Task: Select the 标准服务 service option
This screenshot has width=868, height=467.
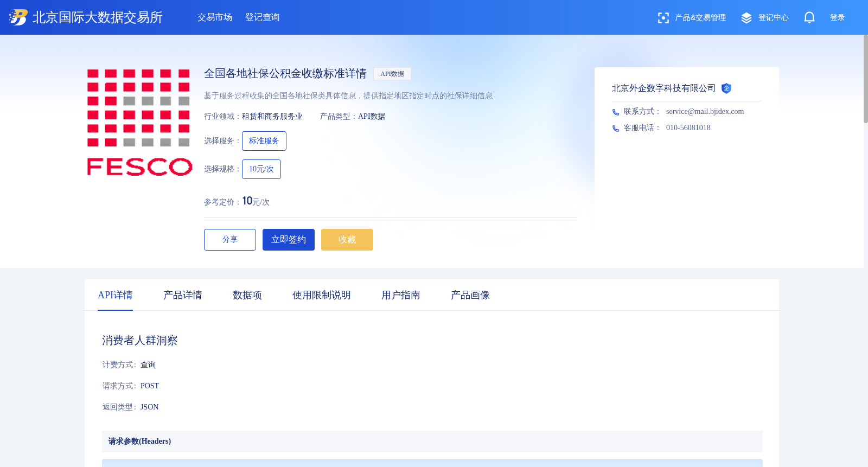Action: [264, 141]
